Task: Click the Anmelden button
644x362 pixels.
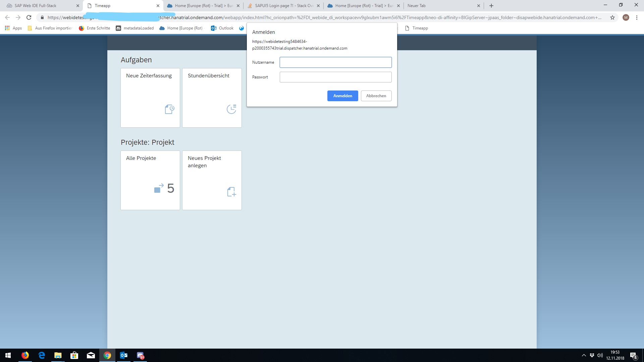Action: coord(342,96)
